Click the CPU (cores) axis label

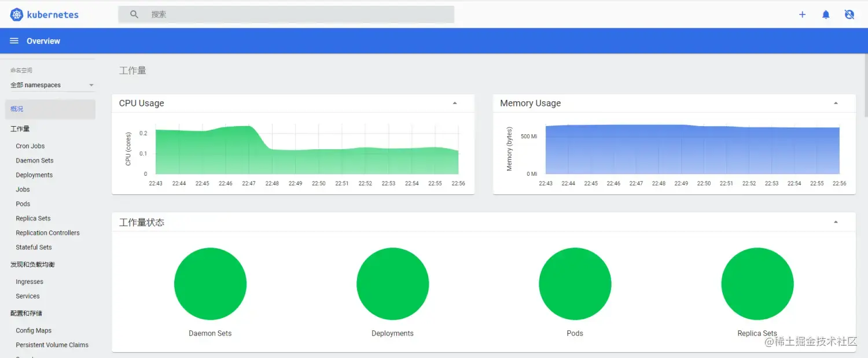(x=128, y=149)
